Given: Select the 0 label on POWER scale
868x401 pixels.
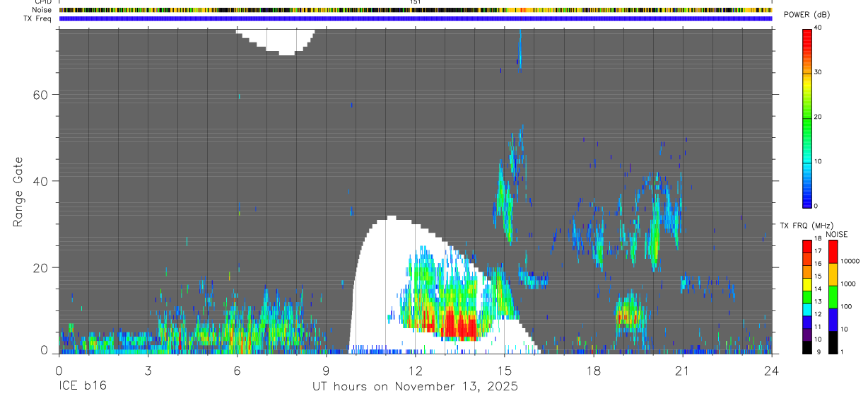Looking at the screenshot, I should coord(816,206).
